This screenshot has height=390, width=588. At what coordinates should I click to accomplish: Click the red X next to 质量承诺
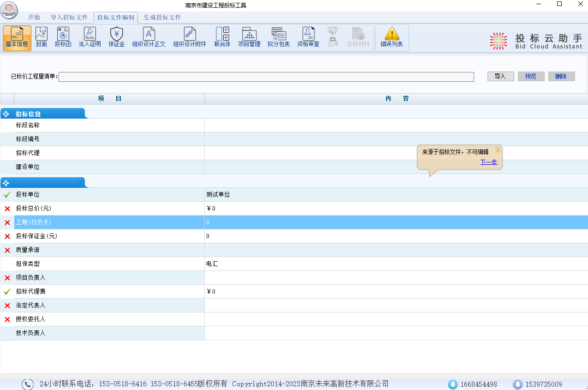7,250
